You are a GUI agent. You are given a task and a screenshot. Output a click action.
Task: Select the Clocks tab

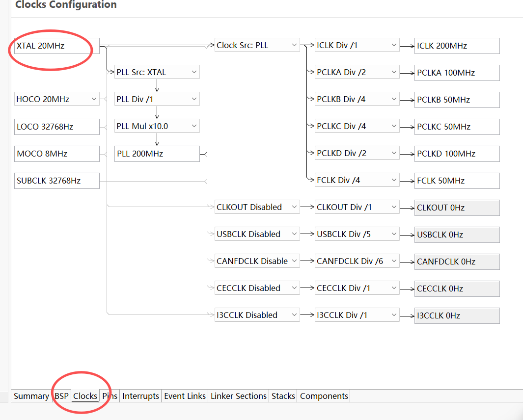85,396
